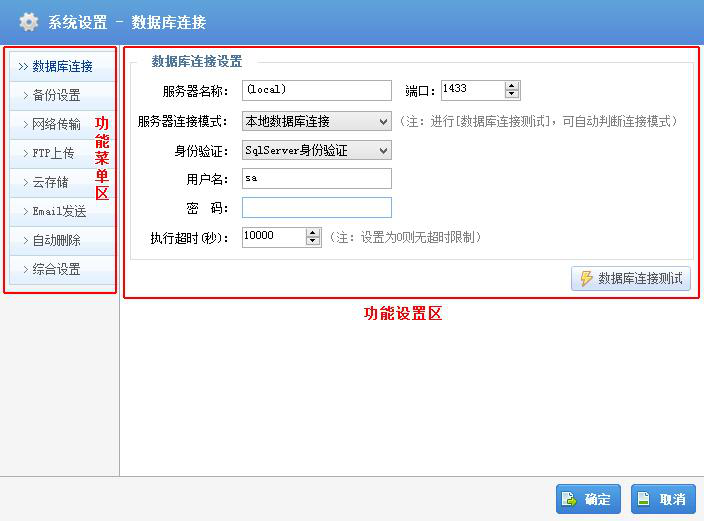Switch to FTP上传 settings
Image resolution: width=704 pixels, height=521 pixels.
pos(62,154)
